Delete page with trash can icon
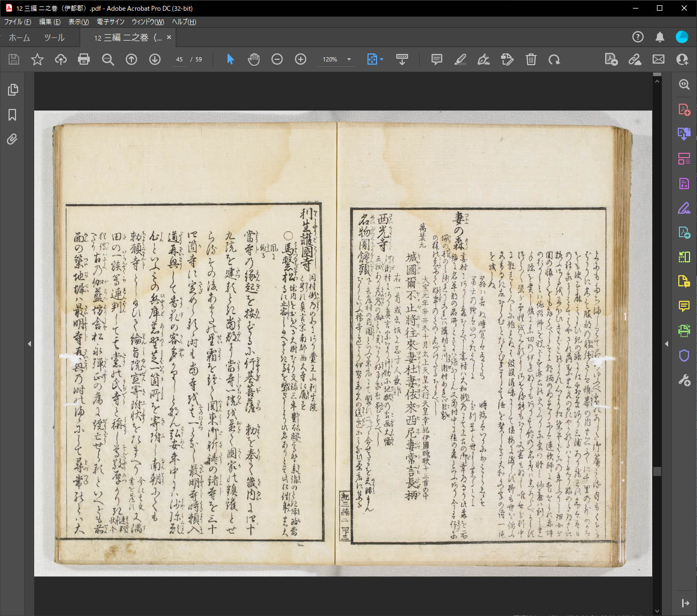The height and width of the screenshot is (616, 697). 531,59
